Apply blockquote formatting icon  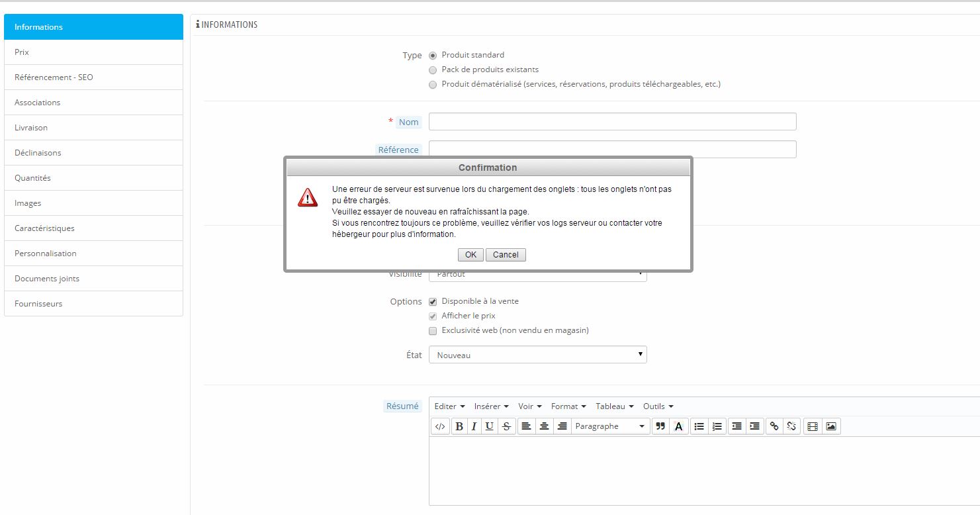[x=660, y=426]
